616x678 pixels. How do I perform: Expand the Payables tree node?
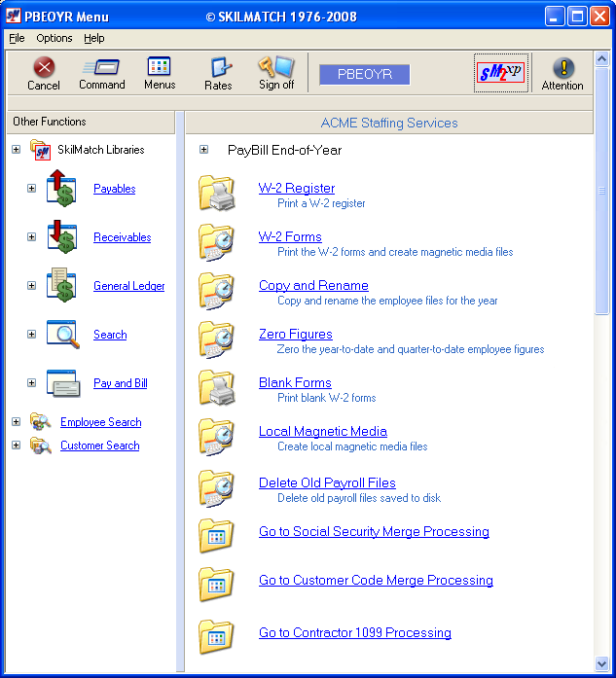(x=31, y=189)
